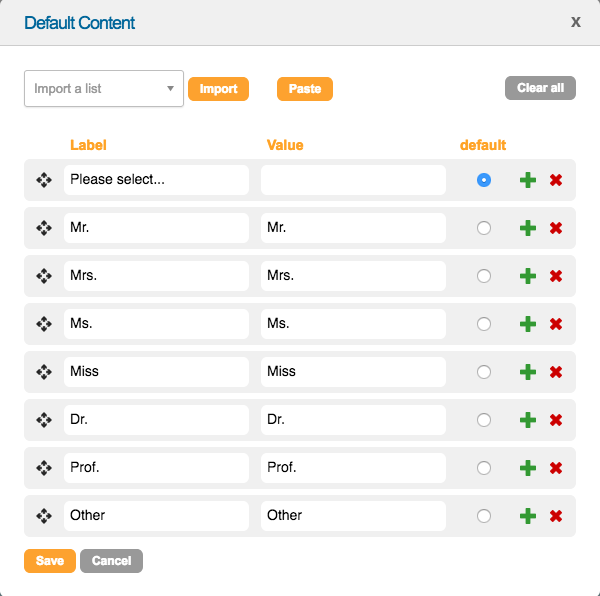Add a row after the Miss entry
The width and height of the screenshot is (600, 596).
[528, 372]
